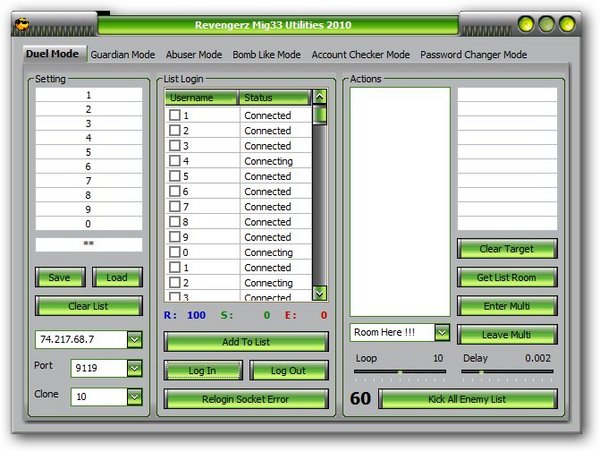Select the checkbox for username 7
This screenshot has height=452, width=600.
pyautogui.click(x=174, y=207)
